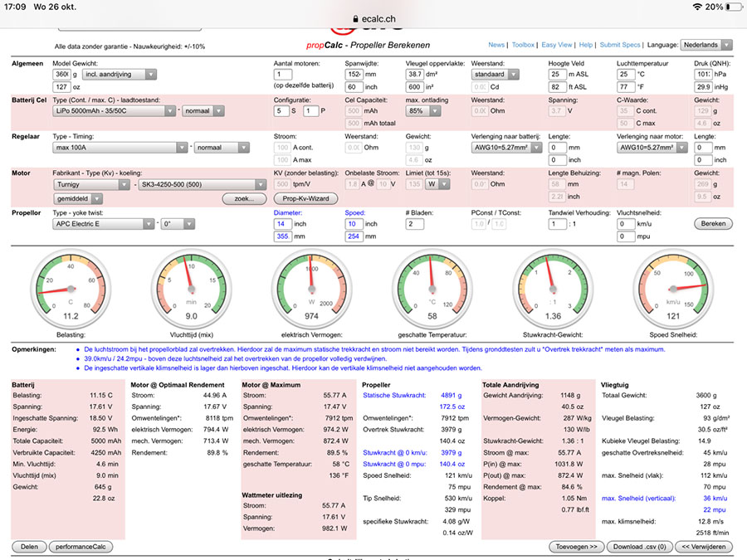Click the Bereken button

coord(713,224)
